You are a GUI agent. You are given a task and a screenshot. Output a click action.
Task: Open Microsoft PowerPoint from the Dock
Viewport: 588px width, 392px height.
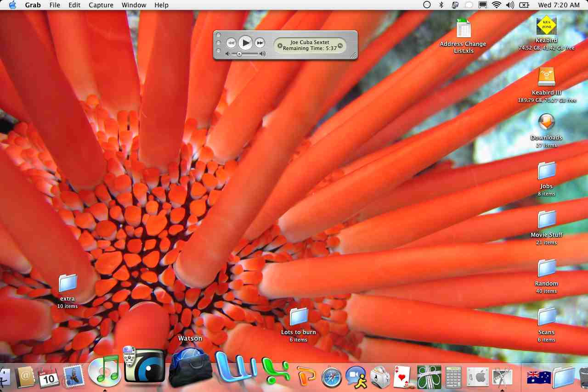click(x=306, y=375)
